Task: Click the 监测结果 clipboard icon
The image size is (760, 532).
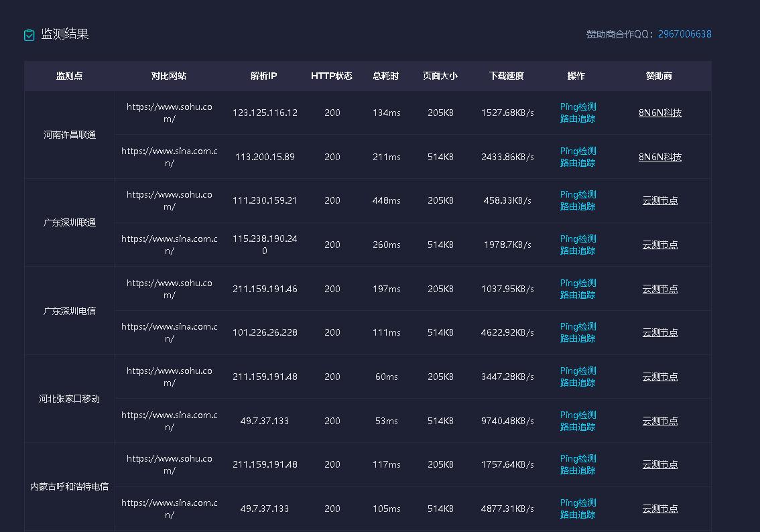Action: pyautogui.click(x=29, y=35)
